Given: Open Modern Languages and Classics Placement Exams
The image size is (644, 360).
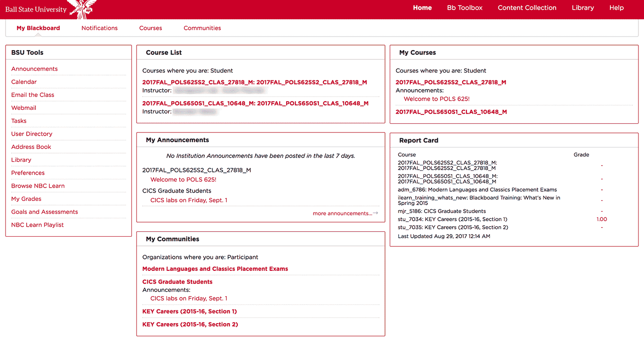Looking at the screenshot, I should (x=215, y=269).
